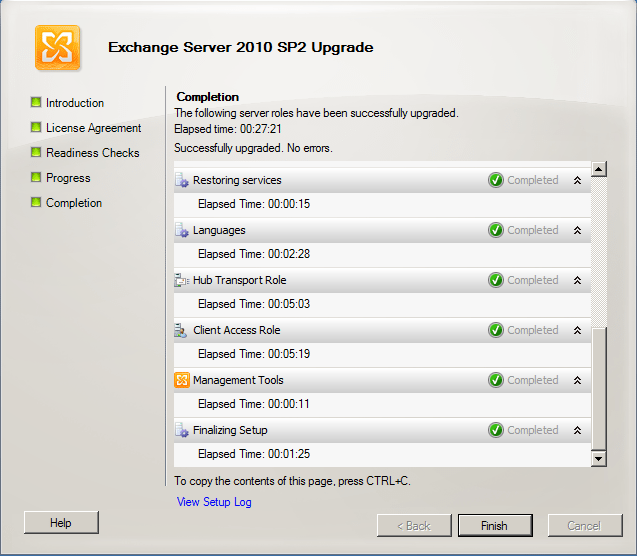637x556 pixels.
Task: Click Completed status of Languages row
Action: pyautogui.click(x=533, y=230)
